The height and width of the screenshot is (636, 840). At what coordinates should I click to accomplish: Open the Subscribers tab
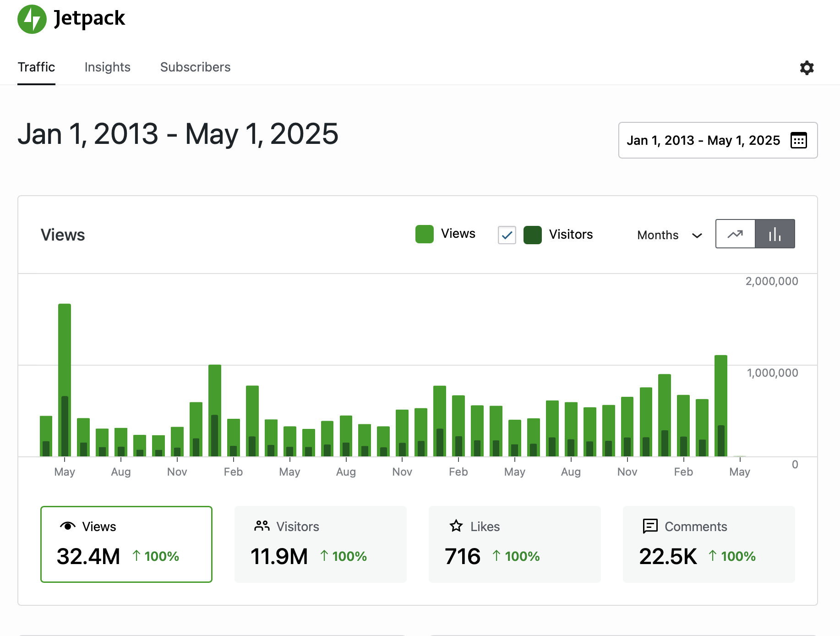coord(195,67)
